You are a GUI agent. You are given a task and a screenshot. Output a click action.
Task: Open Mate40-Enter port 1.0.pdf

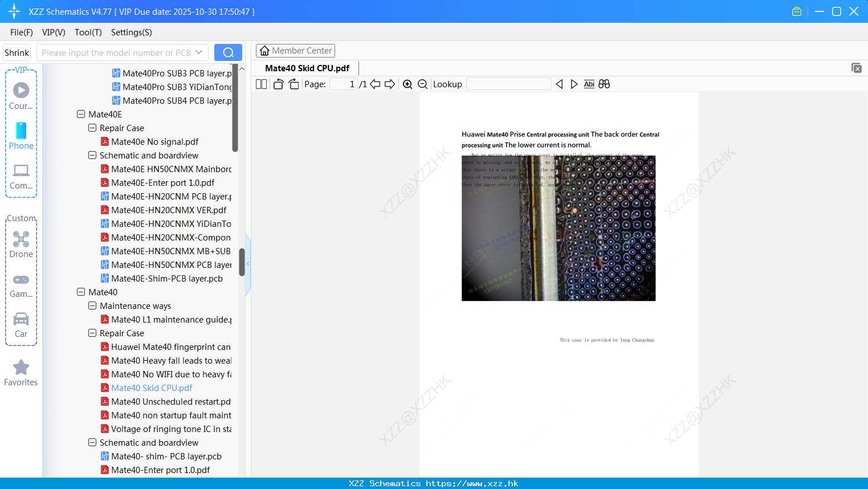click(x=161, y=470)
